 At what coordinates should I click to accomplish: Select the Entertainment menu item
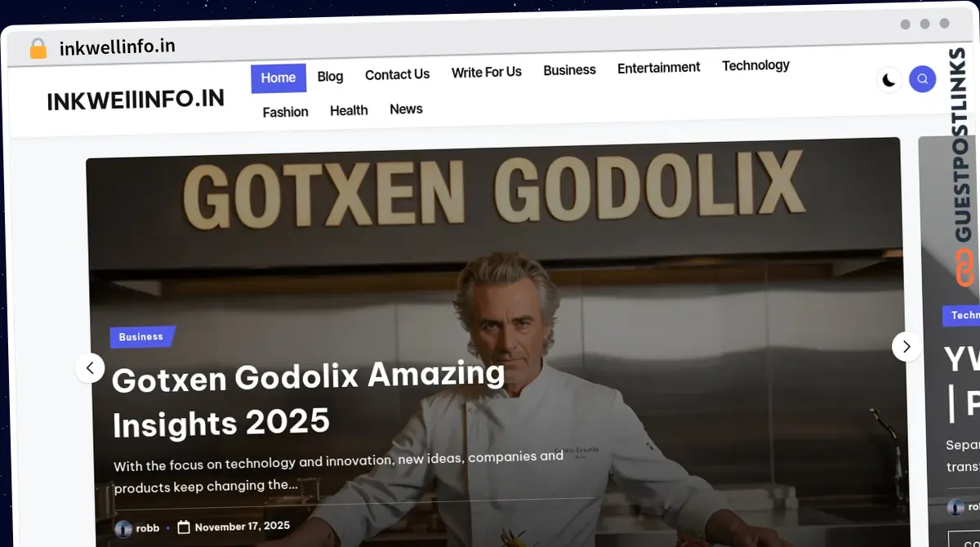[x=658, y=68]
